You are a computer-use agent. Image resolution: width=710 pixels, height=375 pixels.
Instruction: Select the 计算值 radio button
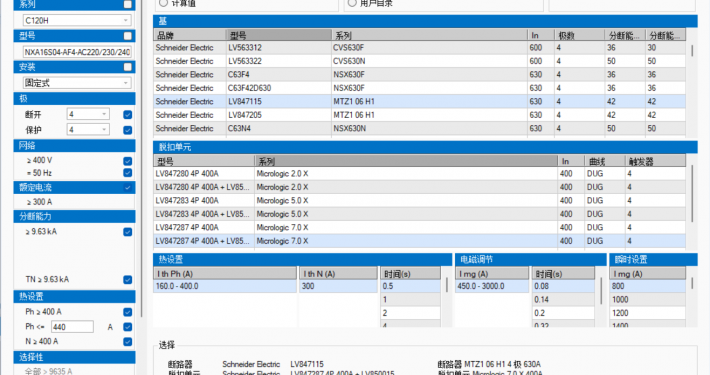pyautogui.click(x=163, y=3)
